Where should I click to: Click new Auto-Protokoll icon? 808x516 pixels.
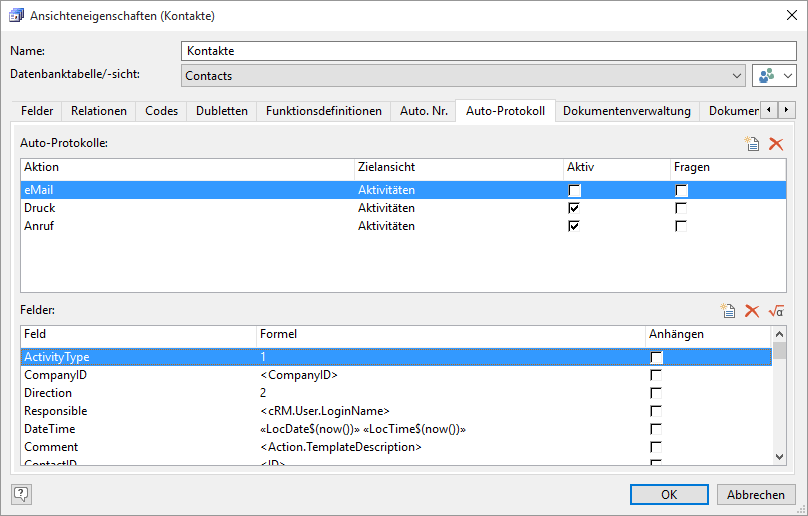tap(752, 144)
